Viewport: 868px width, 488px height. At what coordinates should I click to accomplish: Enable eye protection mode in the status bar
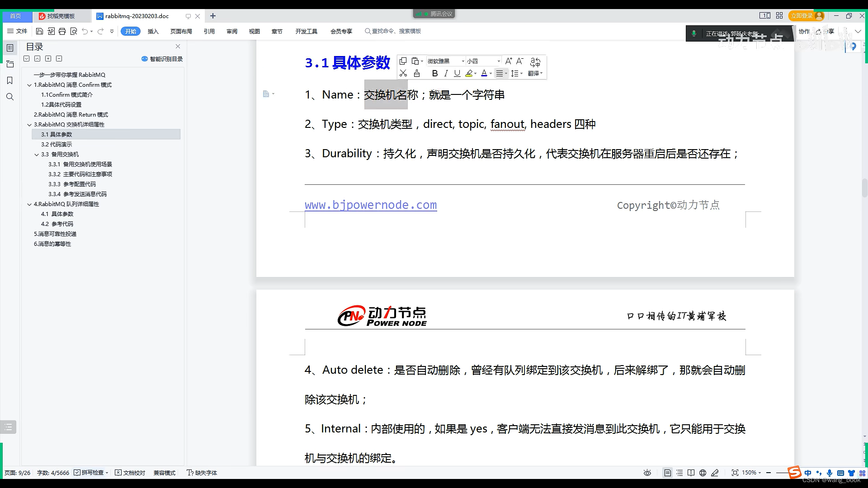click(646, 473)
